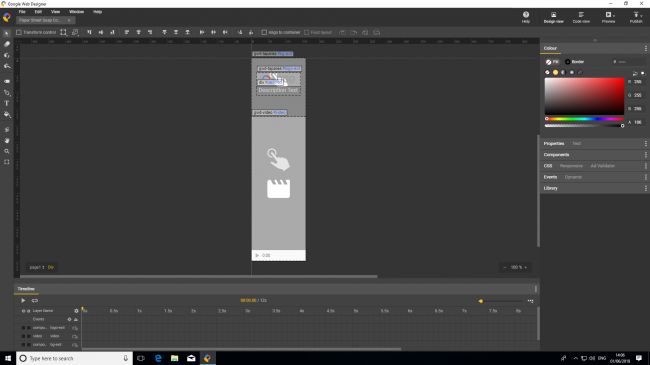Select the Zoom magnifier tool

tap(7, 151)
